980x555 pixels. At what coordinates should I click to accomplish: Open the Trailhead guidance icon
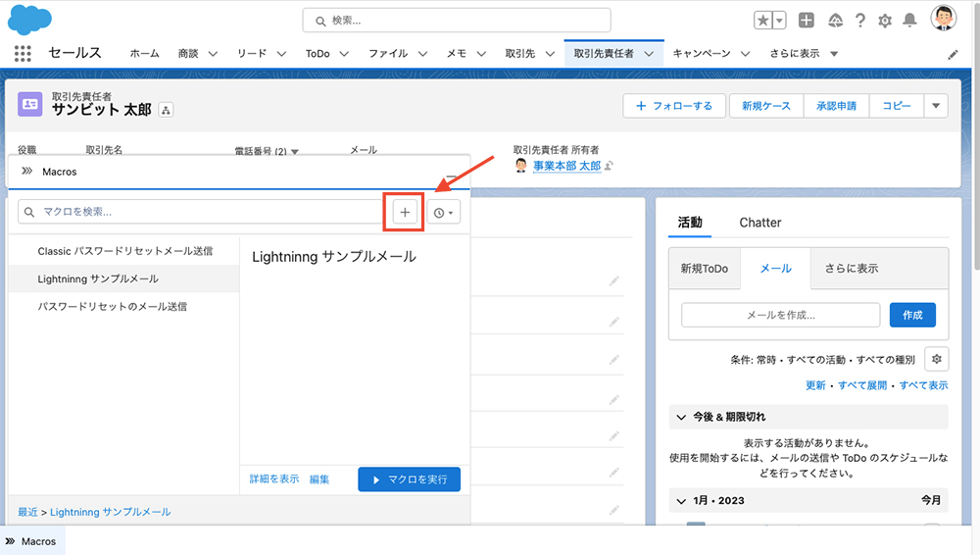[x=835, y=21]
